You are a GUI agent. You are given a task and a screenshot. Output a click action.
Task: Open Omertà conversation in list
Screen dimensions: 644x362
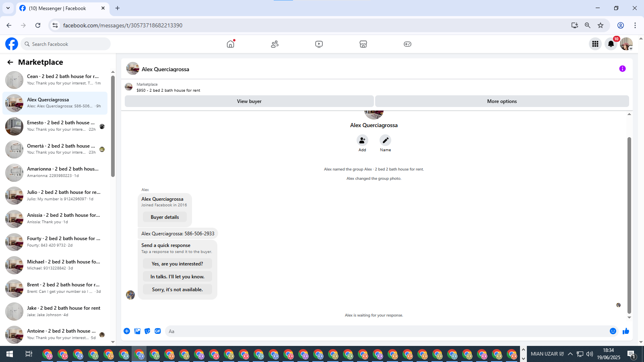[55, 149]
